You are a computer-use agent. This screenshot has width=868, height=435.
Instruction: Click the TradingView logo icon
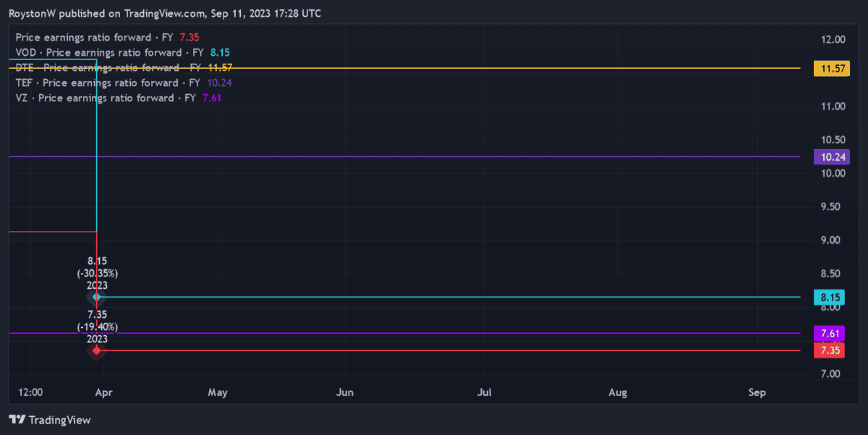[x=17, y=420]
